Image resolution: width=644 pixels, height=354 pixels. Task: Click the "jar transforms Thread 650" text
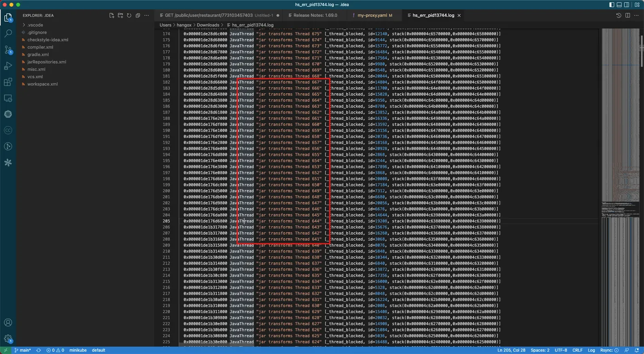point(290,185)
